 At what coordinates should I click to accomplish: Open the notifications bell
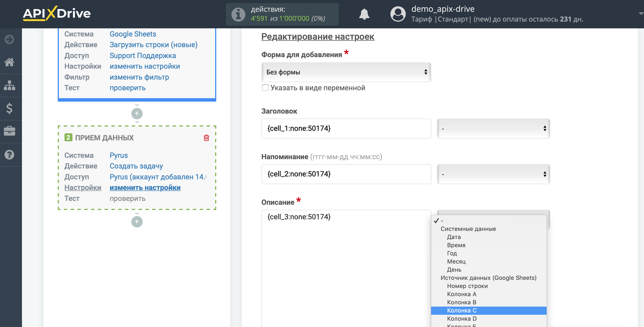364,14
